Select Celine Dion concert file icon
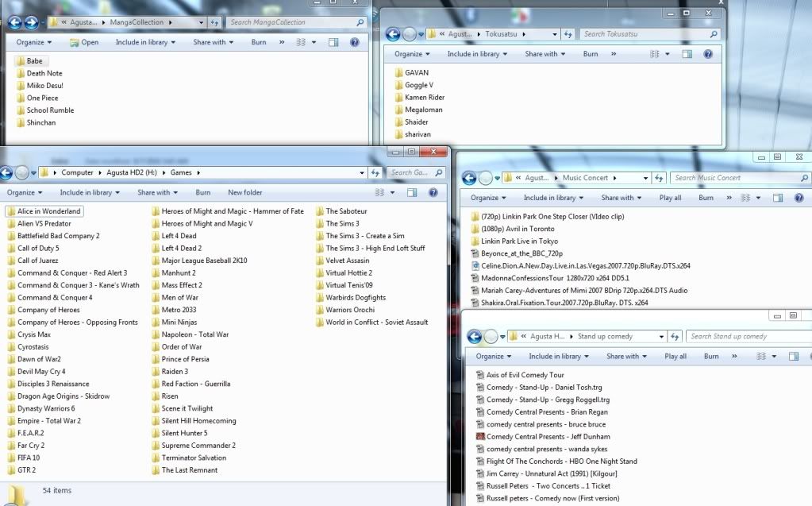Screen dimensions: 812x506 click(x=475, y=266)
